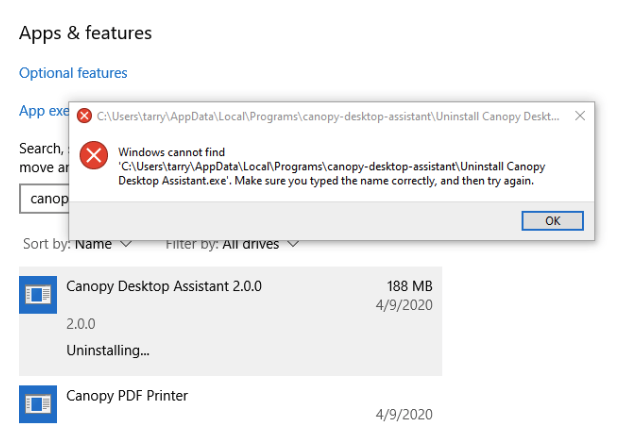Click the 188 MB size value
This screenshot has width=628, height=436.
tap(409, 286)
